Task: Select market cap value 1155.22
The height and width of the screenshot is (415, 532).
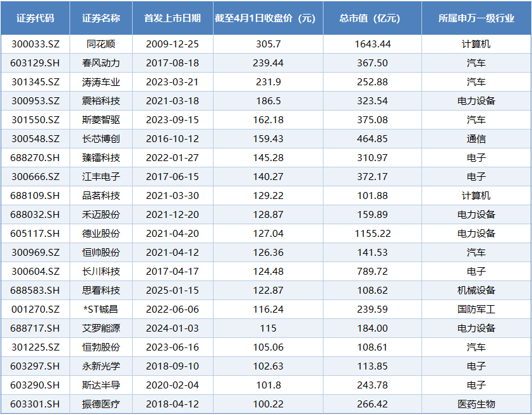Action: 372,234
